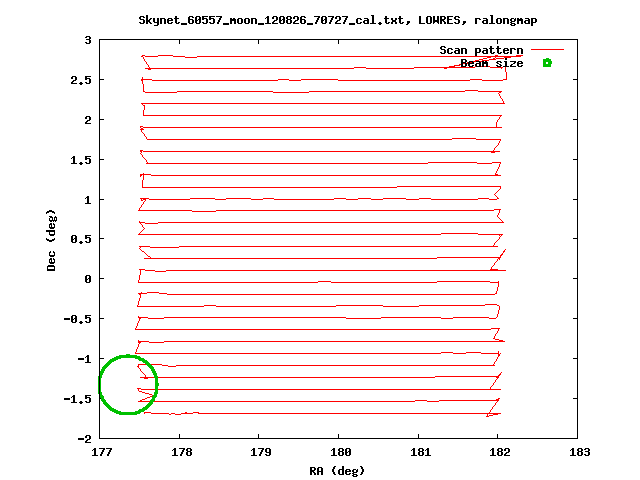The width and height of the screenshot is (640, 480).
Task: Click the x-axis tick label 179
Action: pyautogui.click(x=260, y=452)
